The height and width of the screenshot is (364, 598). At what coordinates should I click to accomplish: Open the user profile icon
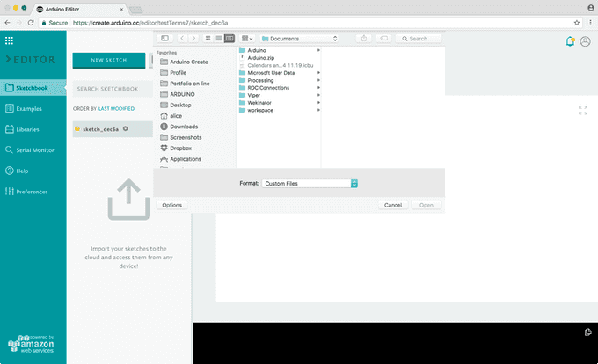tap(586, 41)
